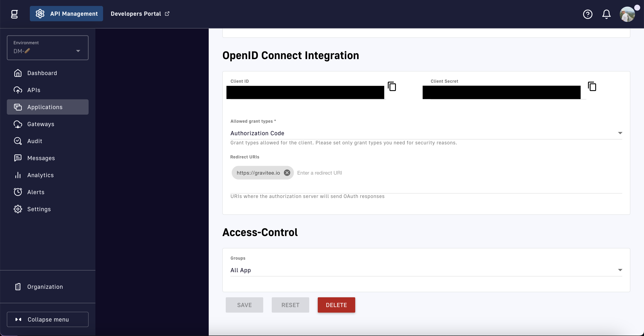Remove the https://gravitee.io redirect URI chip
The image size is (644, 336).
[287, 173]
